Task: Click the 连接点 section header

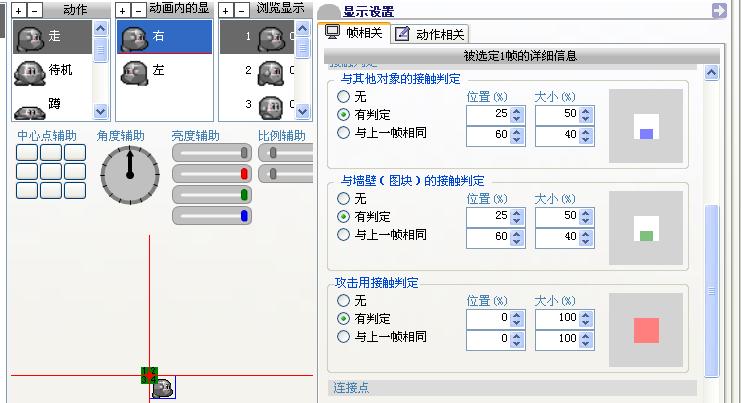Action: (x=512, y=388)
